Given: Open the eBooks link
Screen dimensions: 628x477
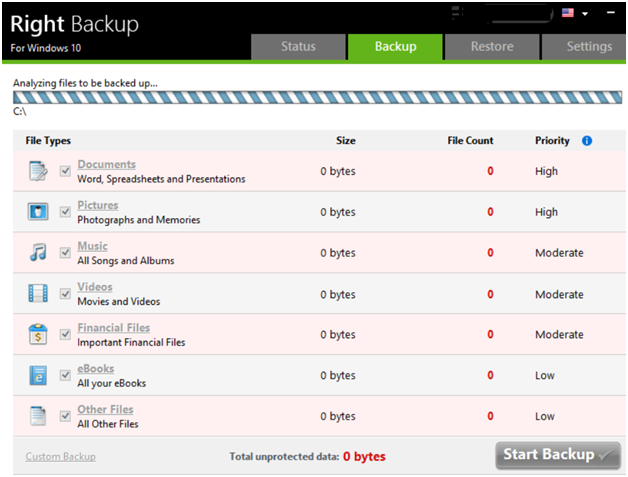Looking at the screenshot, I should pos(96,368).
